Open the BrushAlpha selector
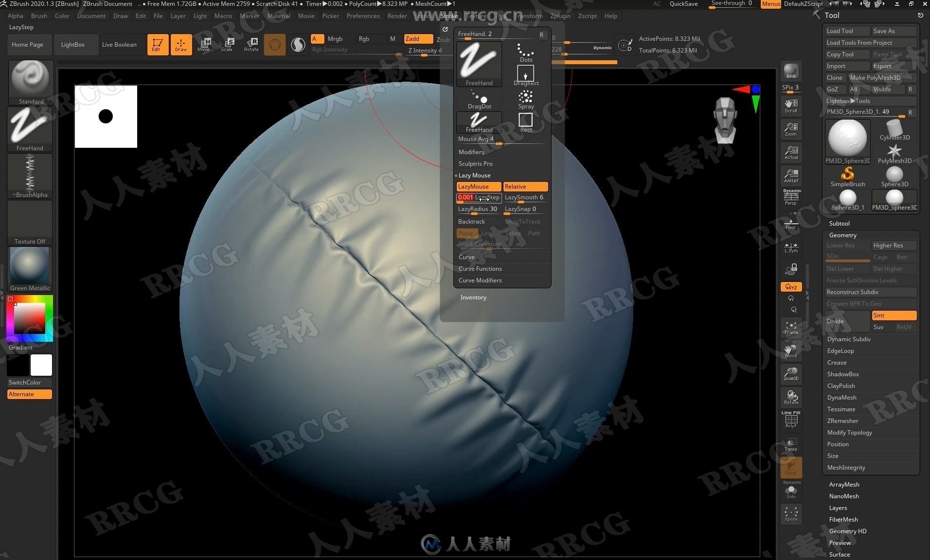Image resolution: width=930 pixels, height=560 pixels. coord(30,176)
